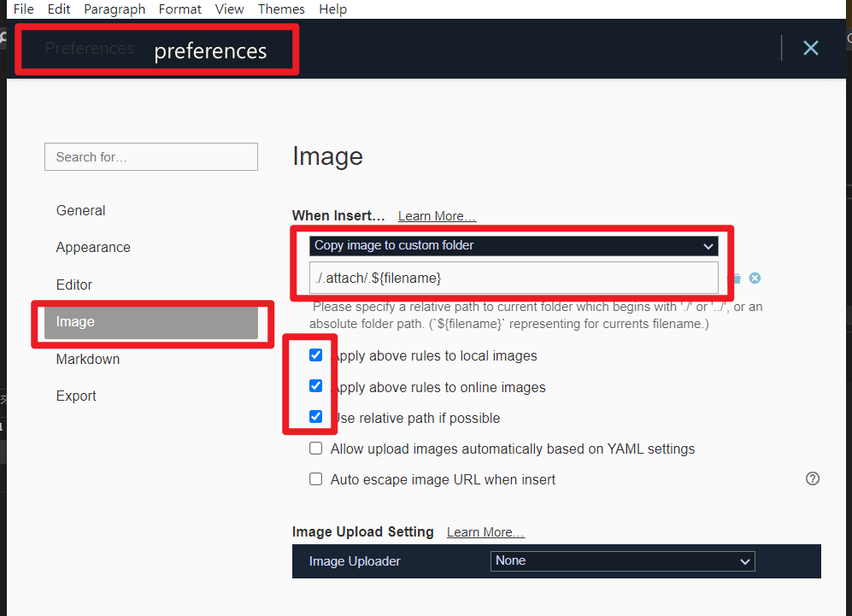Click the clear path circle-x icon

(755, 279)
